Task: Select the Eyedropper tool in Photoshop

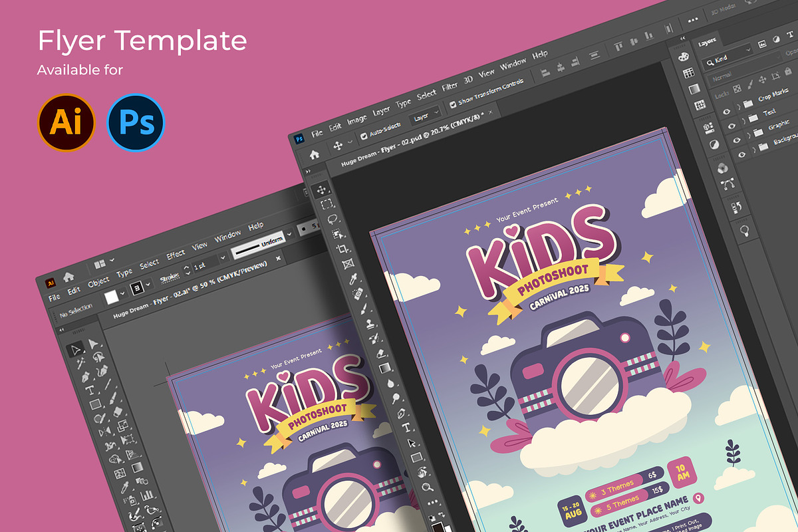Action: pos(354,279)
